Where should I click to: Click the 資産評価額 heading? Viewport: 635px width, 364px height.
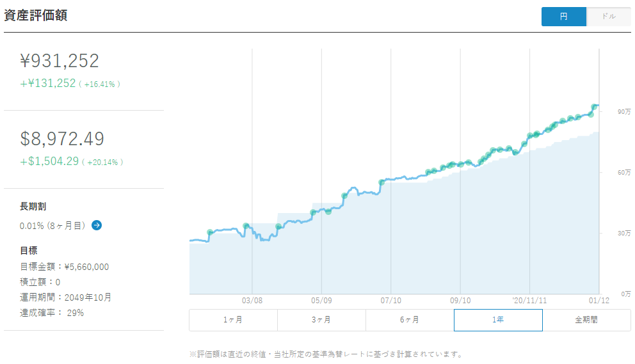(x=36, y=15)
